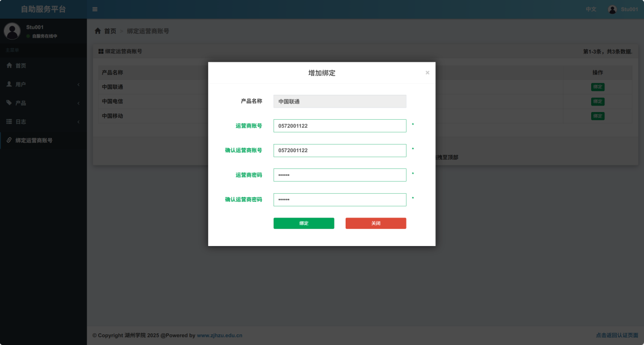Select 绑定运营商账号 in sidebar menu
The image size is (644, 345).
point(43,140)
